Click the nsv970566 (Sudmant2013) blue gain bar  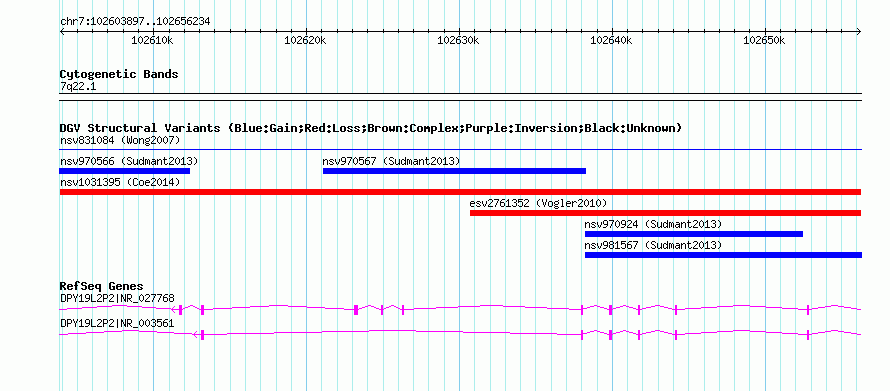(x=125, y=171)
